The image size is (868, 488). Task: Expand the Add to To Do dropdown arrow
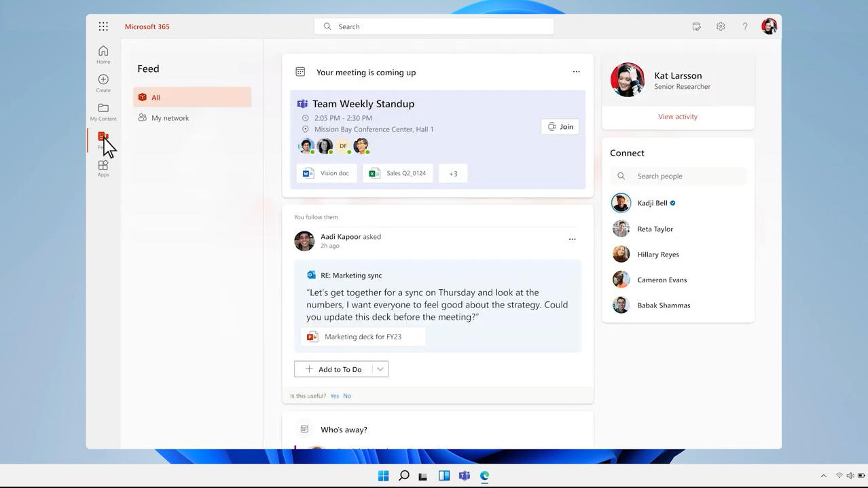tap(380, 369)
